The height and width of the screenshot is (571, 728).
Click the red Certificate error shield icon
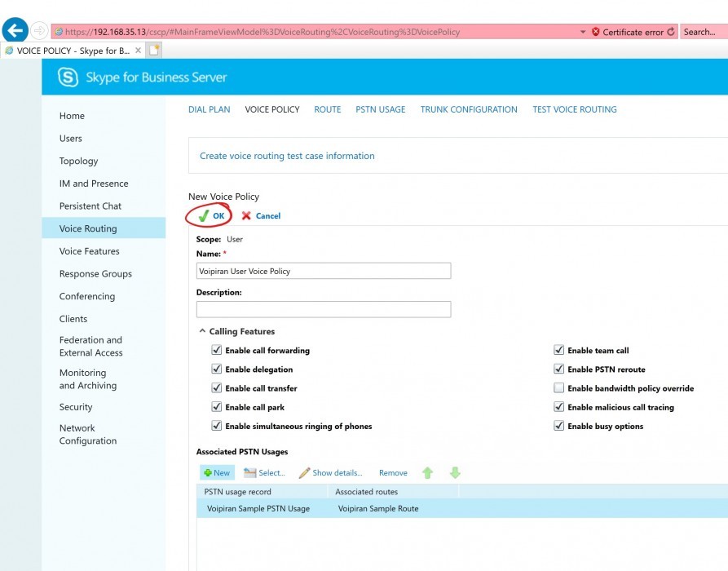596,32
